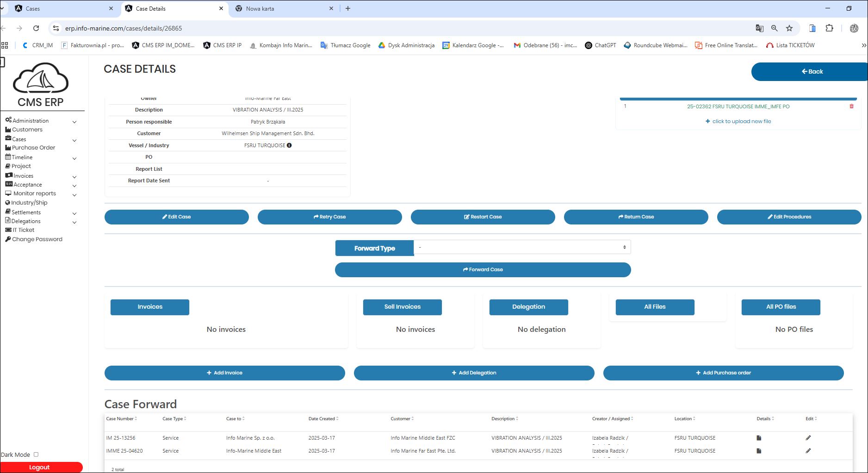Open Purchase Order in the sidebar
This screenshot has height=473, width=868.
[33, 148]
